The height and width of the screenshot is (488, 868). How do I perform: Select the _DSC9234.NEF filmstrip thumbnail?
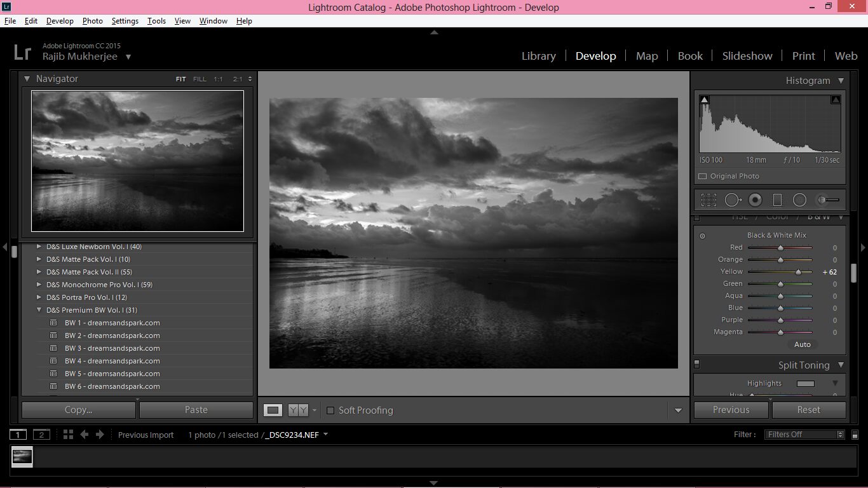point(22,456)
